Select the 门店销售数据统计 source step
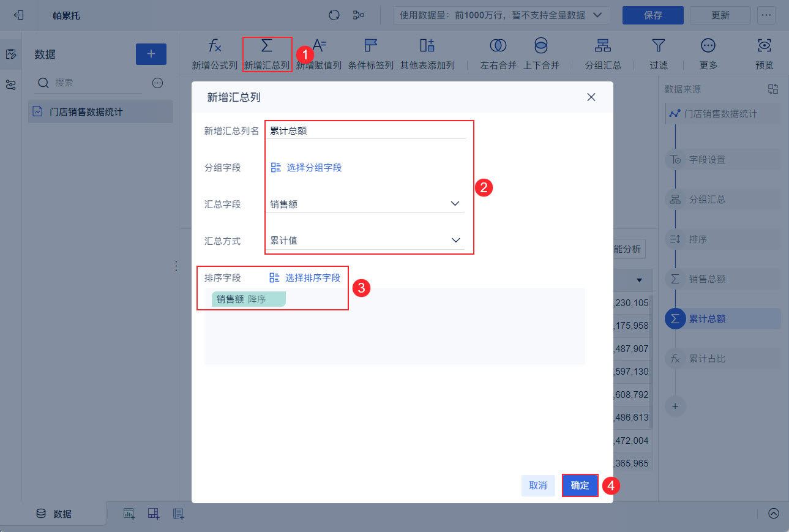789x532 pixels. 722,114
